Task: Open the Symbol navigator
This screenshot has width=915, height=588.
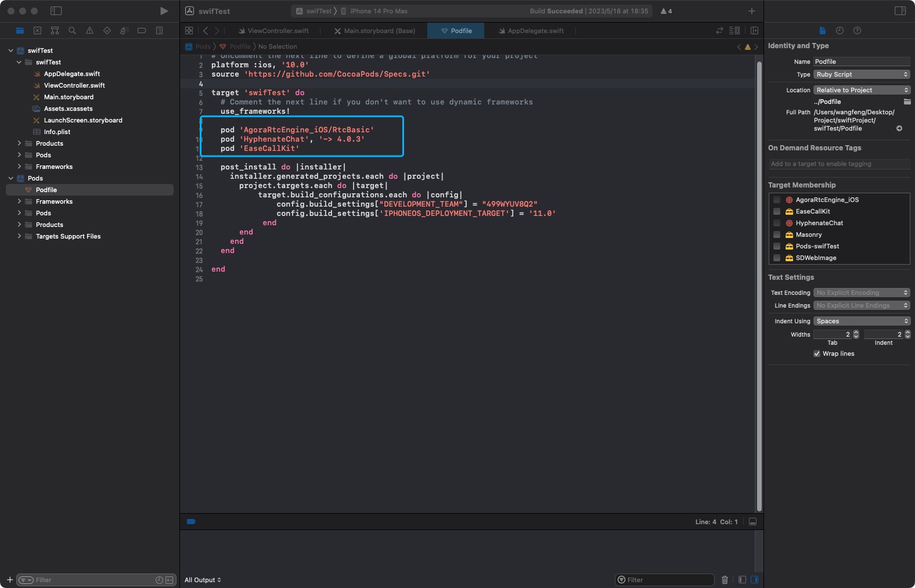Action: click(55, 30)
